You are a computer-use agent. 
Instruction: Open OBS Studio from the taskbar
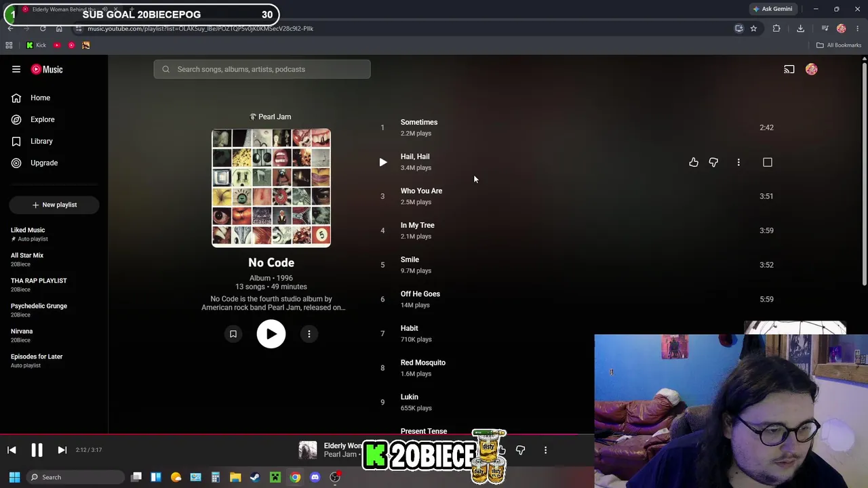[x=335, y=477]
